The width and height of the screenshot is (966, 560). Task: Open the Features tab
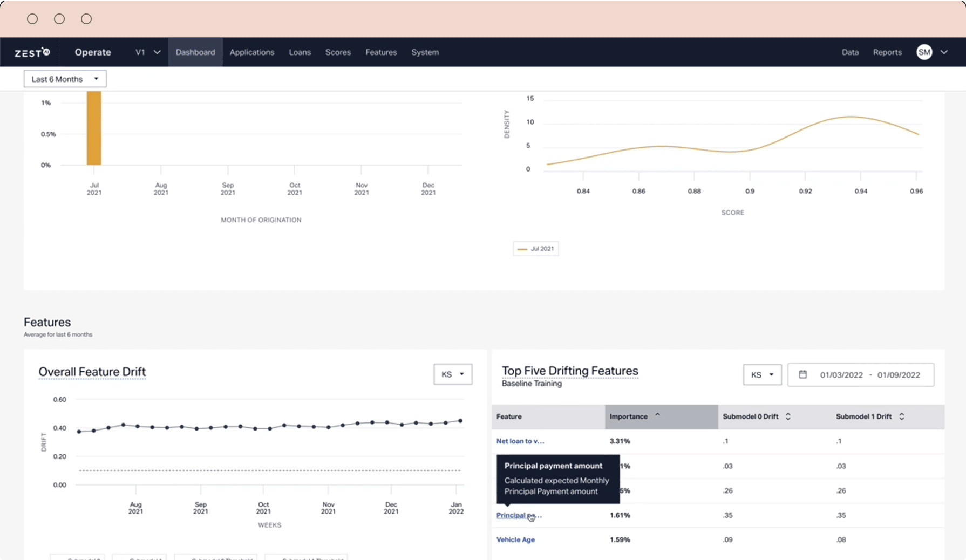pyautogui.click(x=381, y=52)
